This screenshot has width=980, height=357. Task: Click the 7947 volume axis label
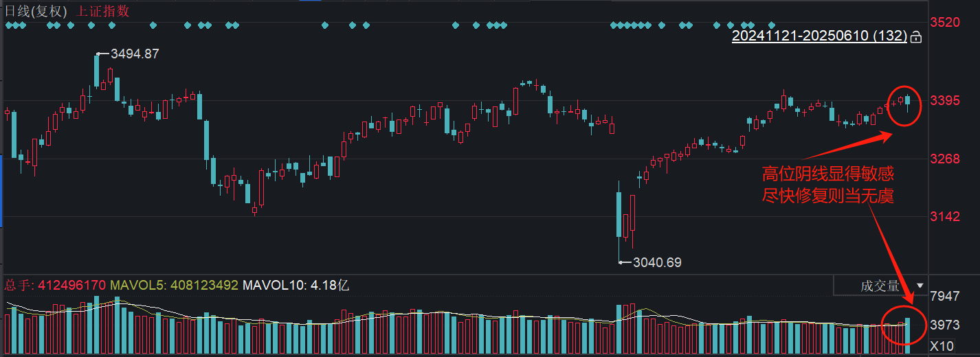pyautogui.click(x=944, y=297)
